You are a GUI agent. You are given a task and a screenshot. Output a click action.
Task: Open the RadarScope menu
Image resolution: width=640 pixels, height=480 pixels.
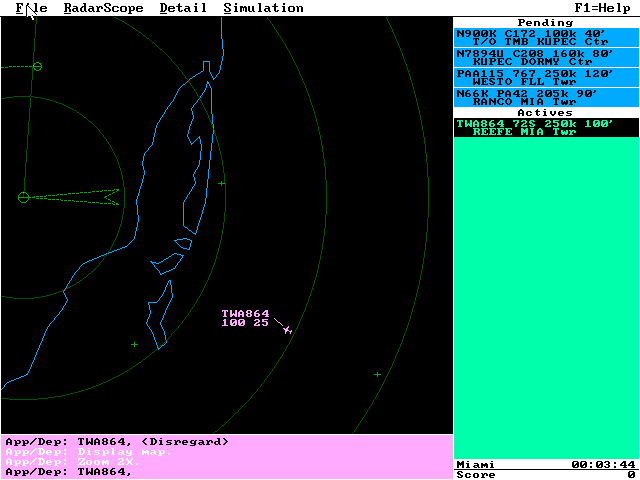click(104, 8)
